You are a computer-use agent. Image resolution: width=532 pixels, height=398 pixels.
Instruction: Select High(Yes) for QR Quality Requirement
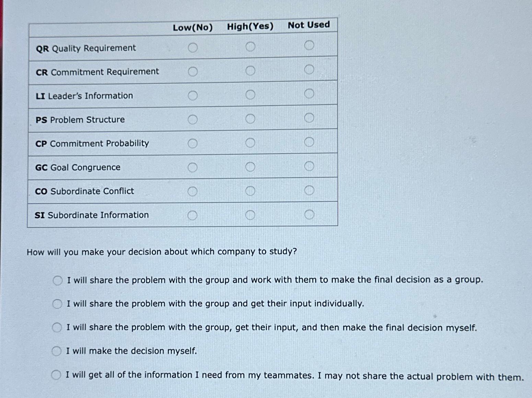251,47
